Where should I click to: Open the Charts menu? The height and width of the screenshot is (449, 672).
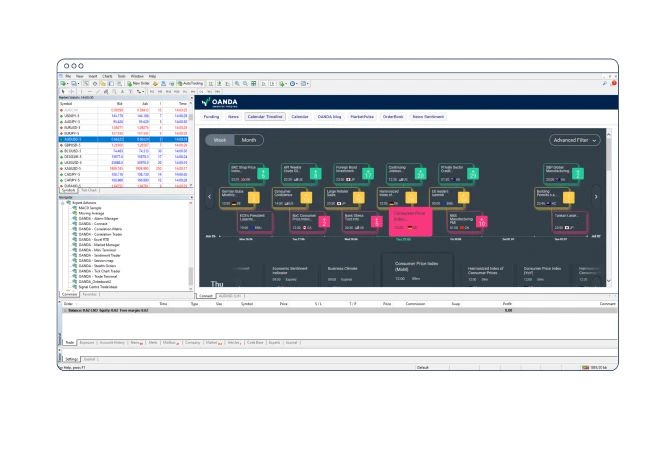click(106, 76)
